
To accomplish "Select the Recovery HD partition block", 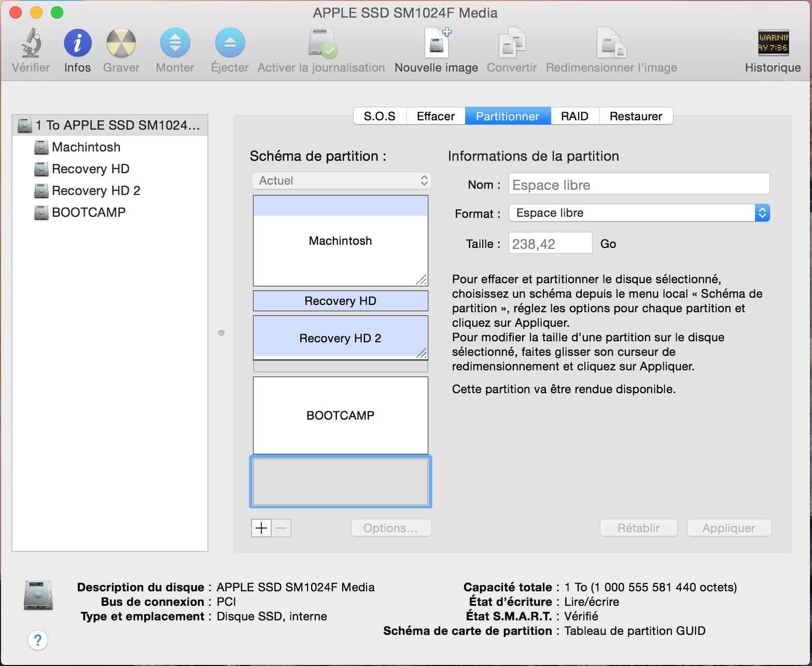I will coord(341,301).
